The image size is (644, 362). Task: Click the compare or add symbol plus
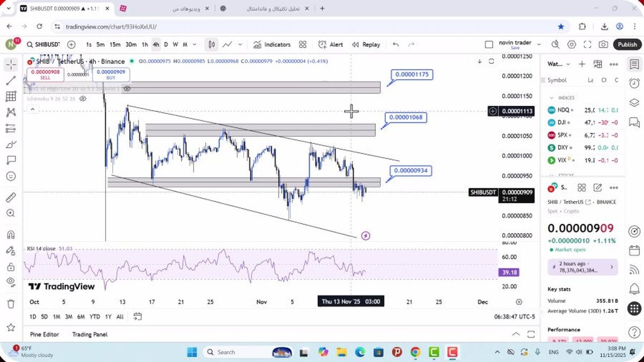point(71,45)
